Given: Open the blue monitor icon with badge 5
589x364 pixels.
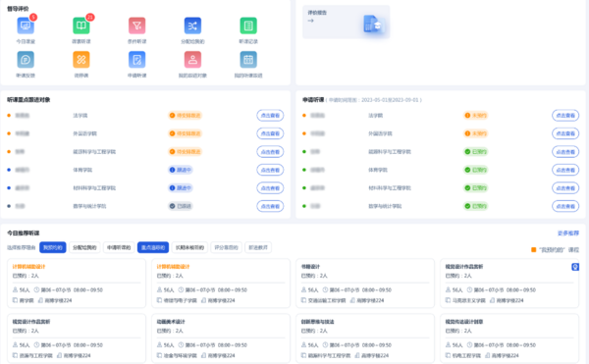Looking at the screenshot, I should (26, 26).
